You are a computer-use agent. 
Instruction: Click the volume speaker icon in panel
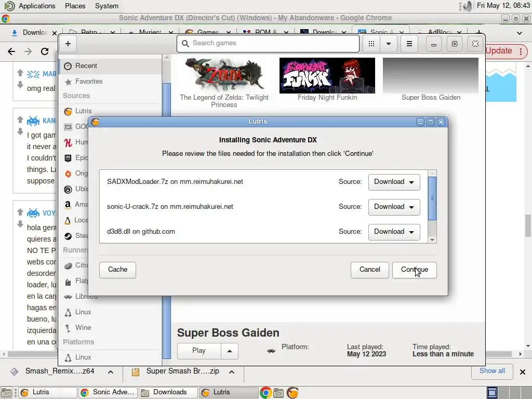click(x=468, y=6)
